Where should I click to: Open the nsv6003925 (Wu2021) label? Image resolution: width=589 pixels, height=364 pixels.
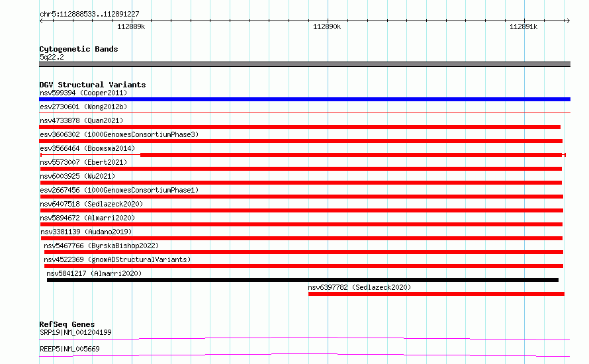tap(77, 176)
